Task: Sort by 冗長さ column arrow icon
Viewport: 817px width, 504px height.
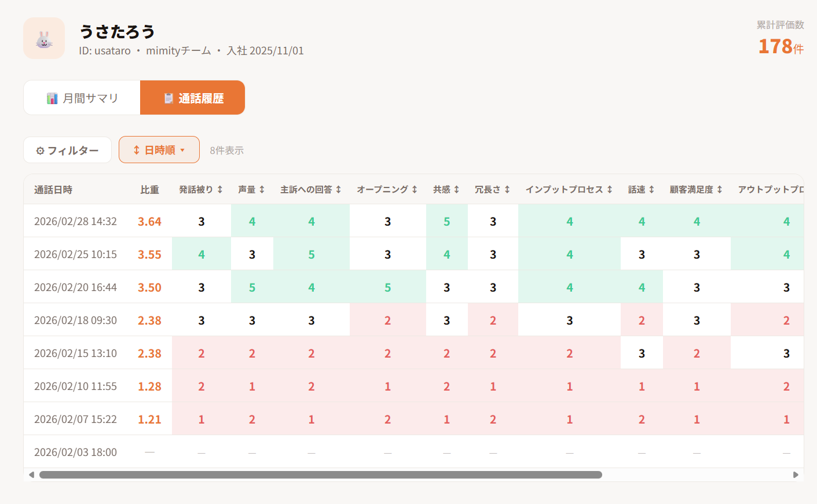Action: pyautogui.click(x=507, y=190)
